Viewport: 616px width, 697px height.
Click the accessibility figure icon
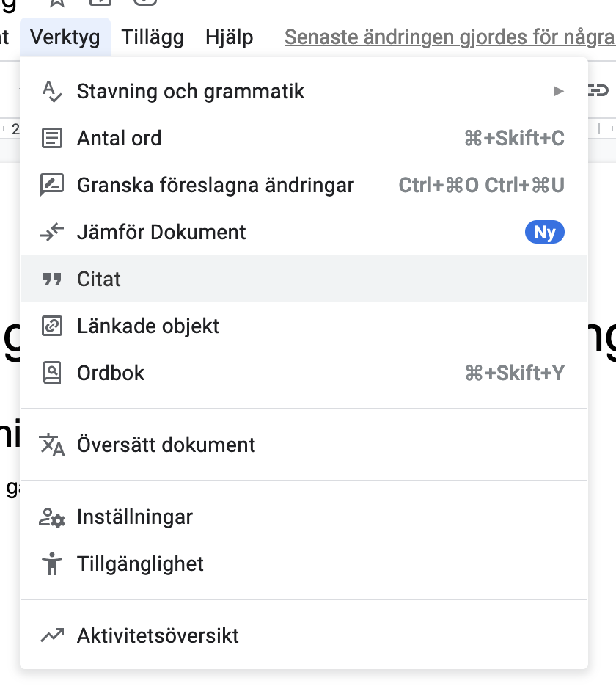52,563
